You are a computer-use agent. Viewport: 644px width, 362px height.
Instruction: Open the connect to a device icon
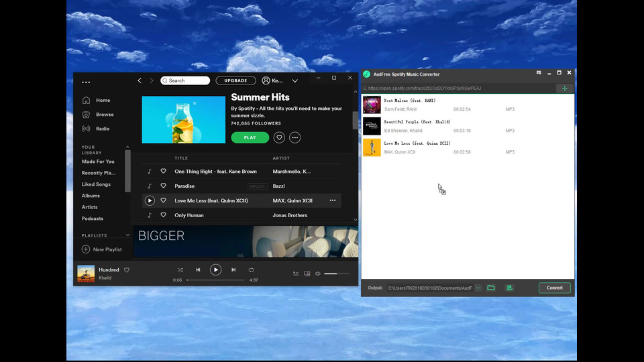[x=307, y=274]
